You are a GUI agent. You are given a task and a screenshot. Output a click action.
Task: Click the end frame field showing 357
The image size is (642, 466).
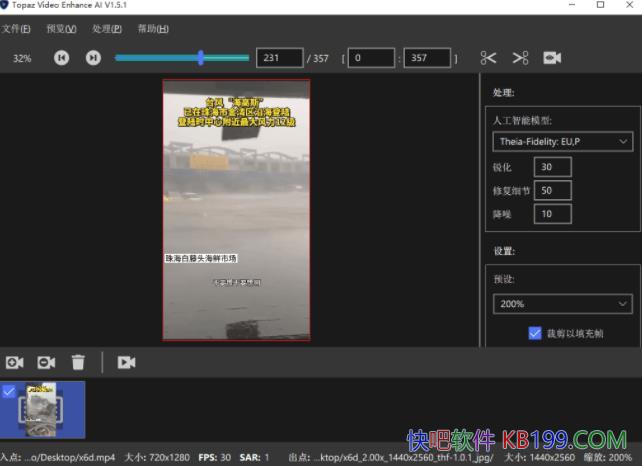click(427, 58)
